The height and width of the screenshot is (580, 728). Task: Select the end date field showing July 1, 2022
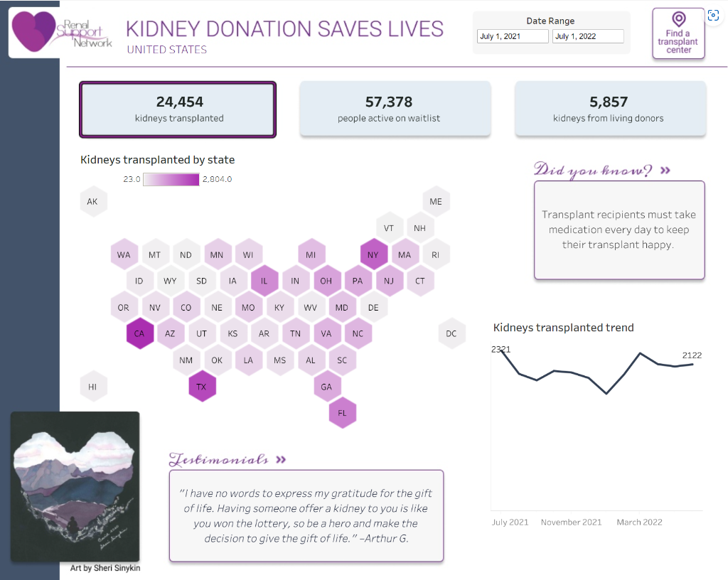588,36
